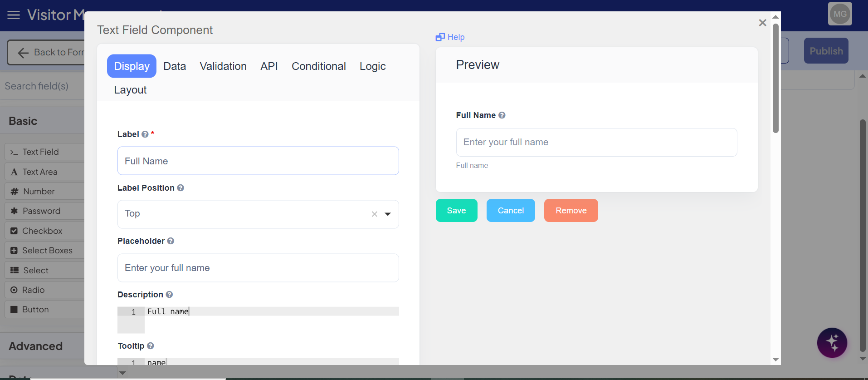Switch to the Validation tab
868x380 pixels.
pyautogui.click(x=223, y=66)
